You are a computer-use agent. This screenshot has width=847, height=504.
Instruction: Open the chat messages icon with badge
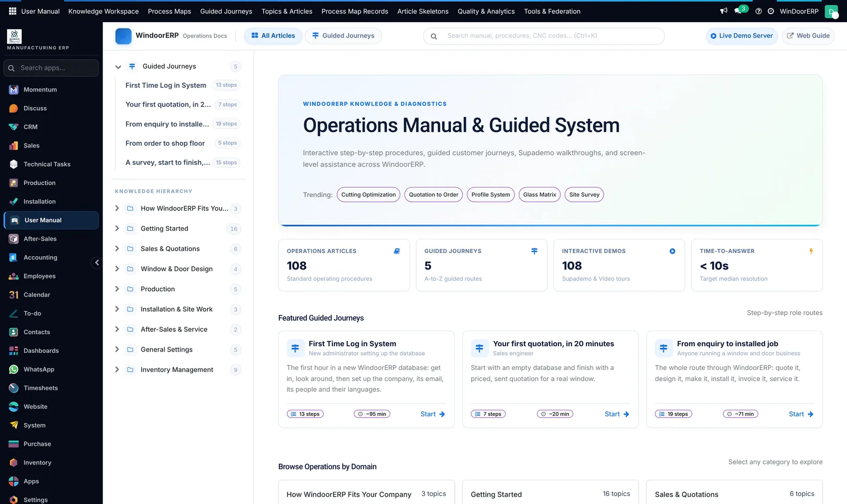739,11
